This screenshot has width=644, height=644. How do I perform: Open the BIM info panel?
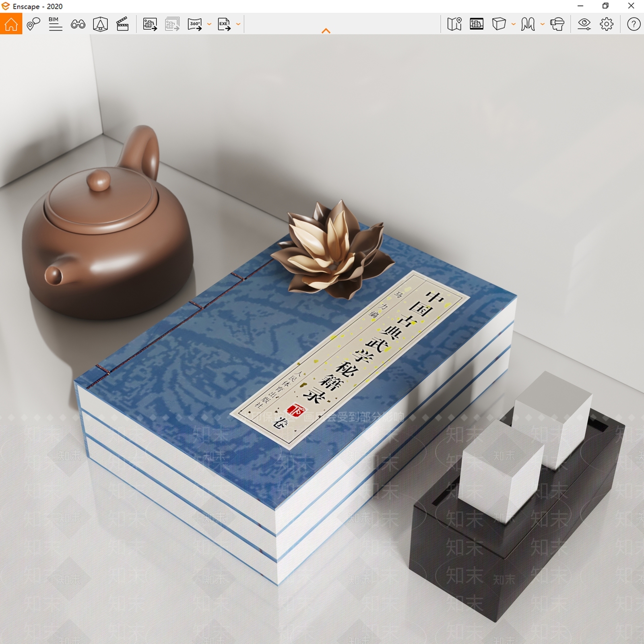pos(56,24)
